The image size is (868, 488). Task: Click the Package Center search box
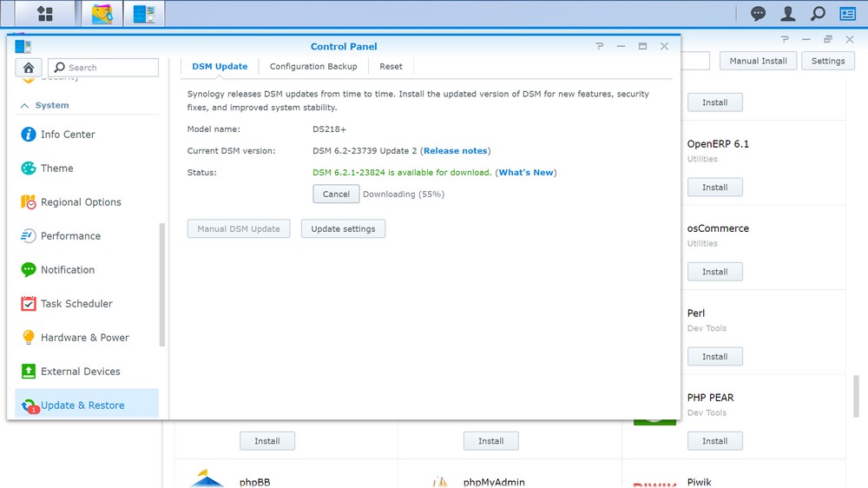[695, 61]
